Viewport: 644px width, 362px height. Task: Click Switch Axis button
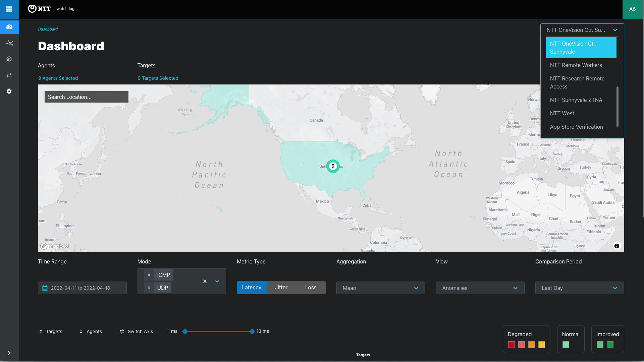[x=137, y=331]
